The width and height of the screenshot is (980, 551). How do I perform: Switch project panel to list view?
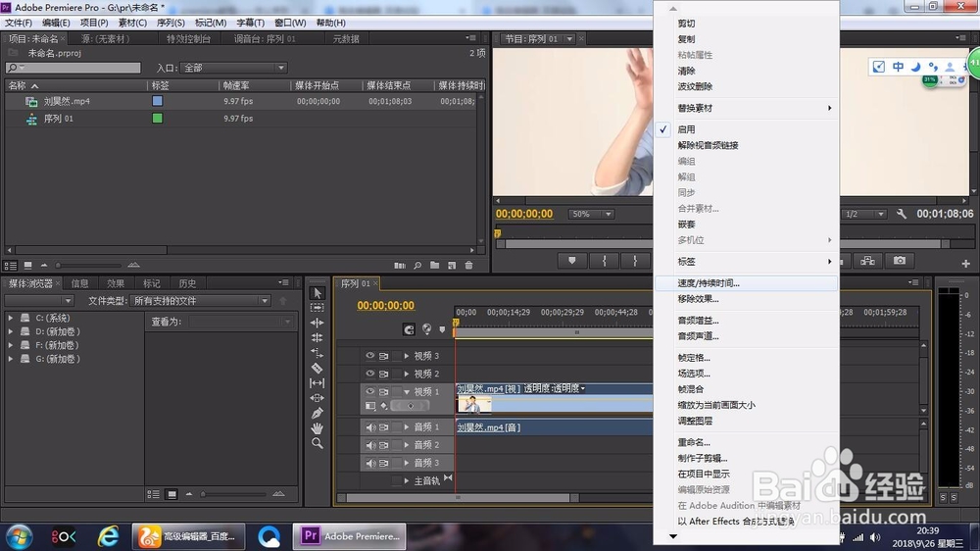pos(10,266)
